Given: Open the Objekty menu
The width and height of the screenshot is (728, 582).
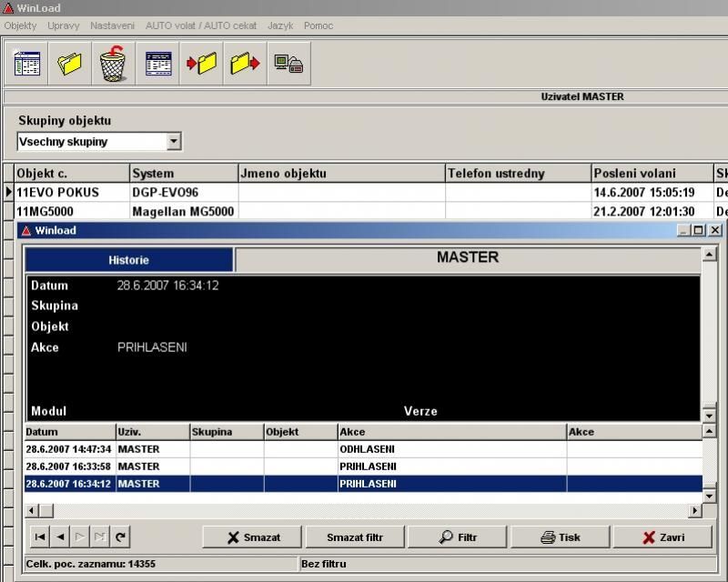Looking at the screenshot, I should 20,25.
